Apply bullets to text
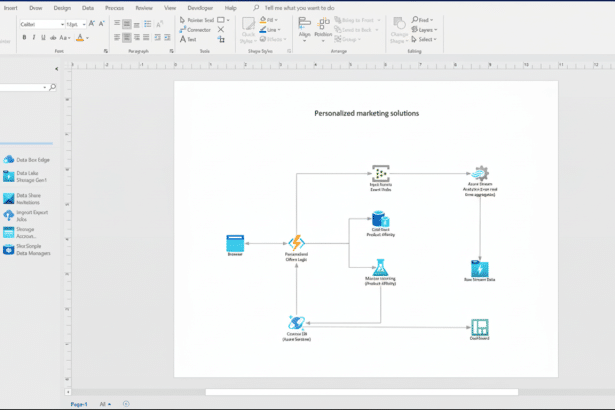This screenshot has width=615, height=410. click(147, 24)
